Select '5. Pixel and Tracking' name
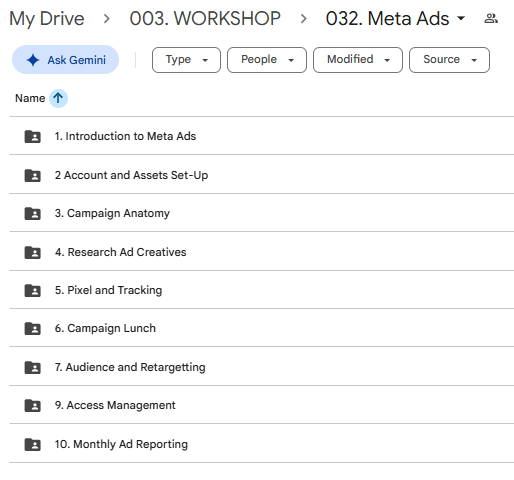514x480 pixels. pos(108,290)
